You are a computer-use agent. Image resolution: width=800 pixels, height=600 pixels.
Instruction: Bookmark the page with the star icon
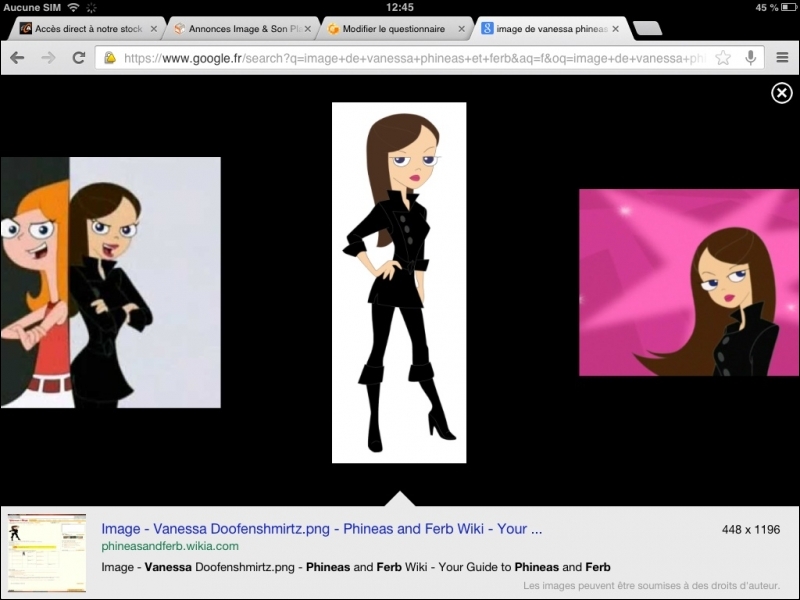723,58
